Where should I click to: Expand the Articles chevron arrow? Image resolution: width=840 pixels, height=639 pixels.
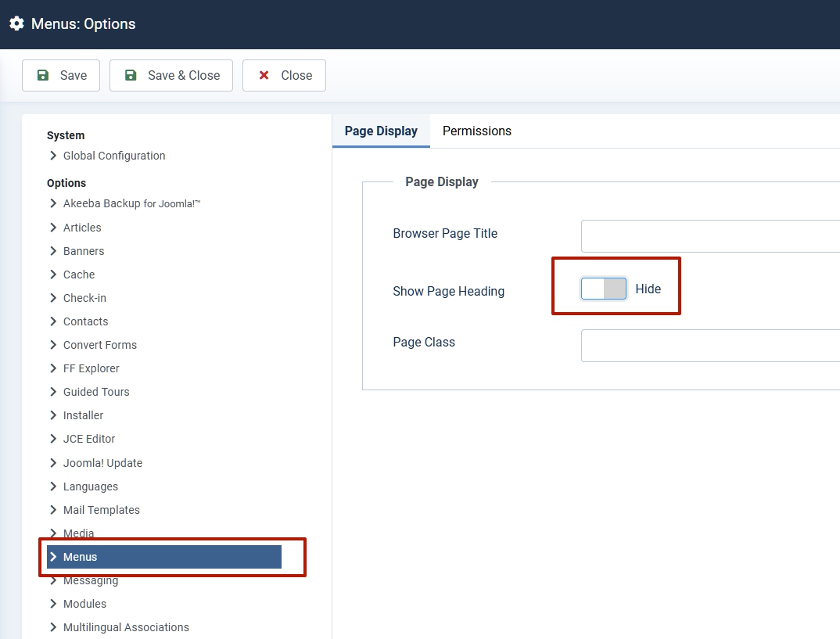53,228
